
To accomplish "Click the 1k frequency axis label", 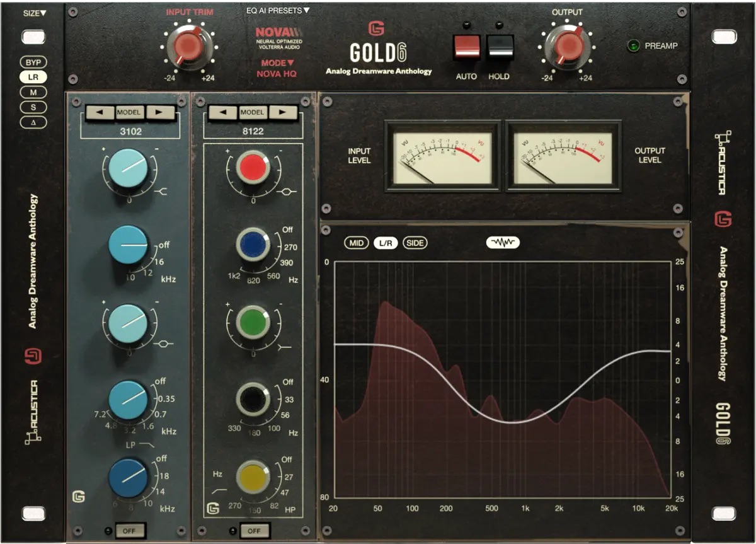I will [x=525, y=508].
